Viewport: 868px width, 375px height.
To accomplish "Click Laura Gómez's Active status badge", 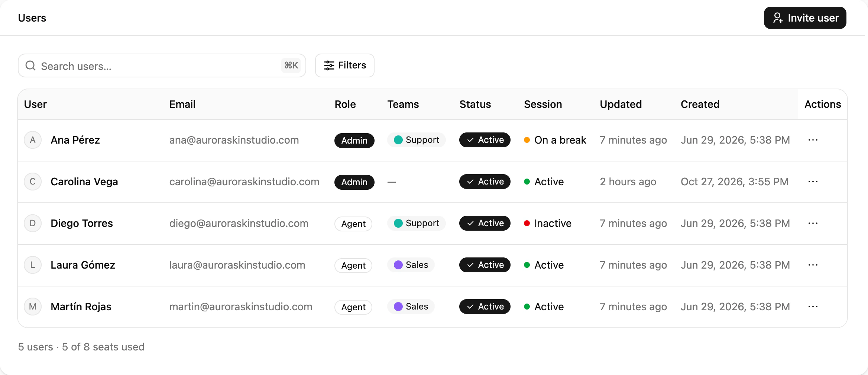I will [x=485, y=265].
